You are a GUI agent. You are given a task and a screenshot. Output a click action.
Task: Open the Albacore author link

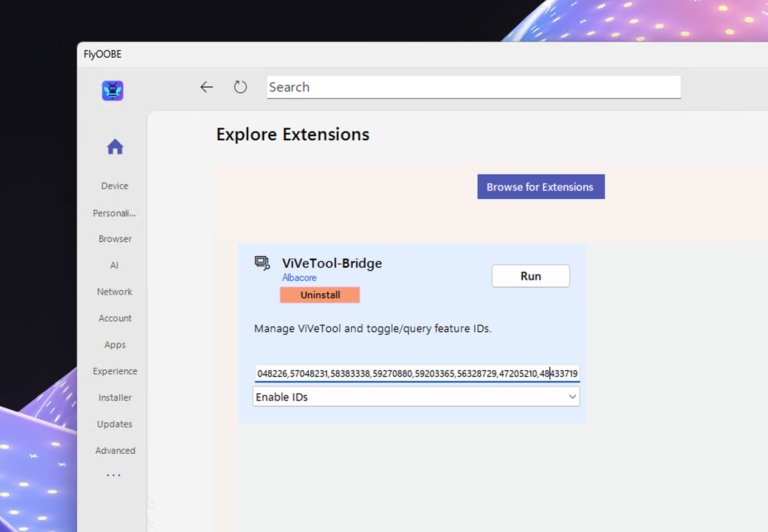(x=300, y=278)
